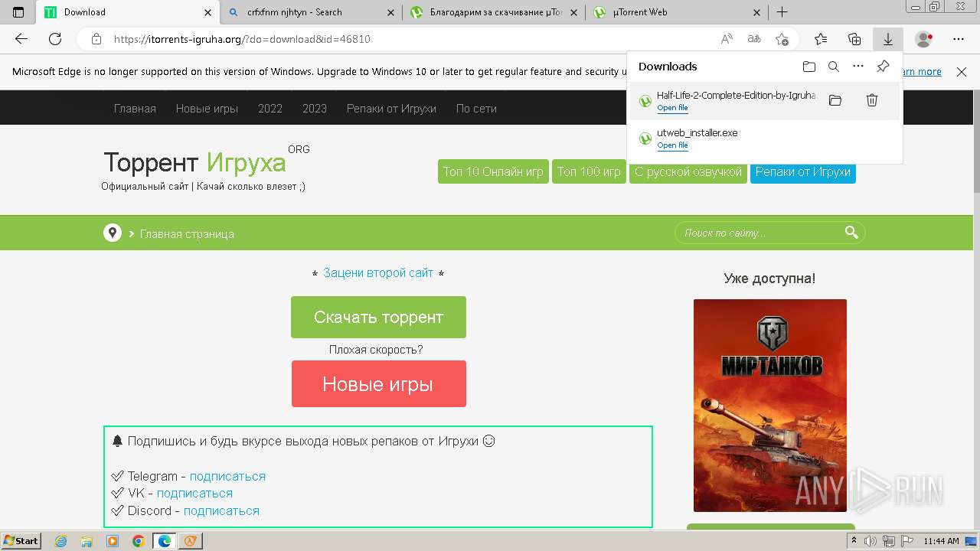Click the Мир Танков banner image
Viewport: 980px width, 551px height.
tap(770, 405)
